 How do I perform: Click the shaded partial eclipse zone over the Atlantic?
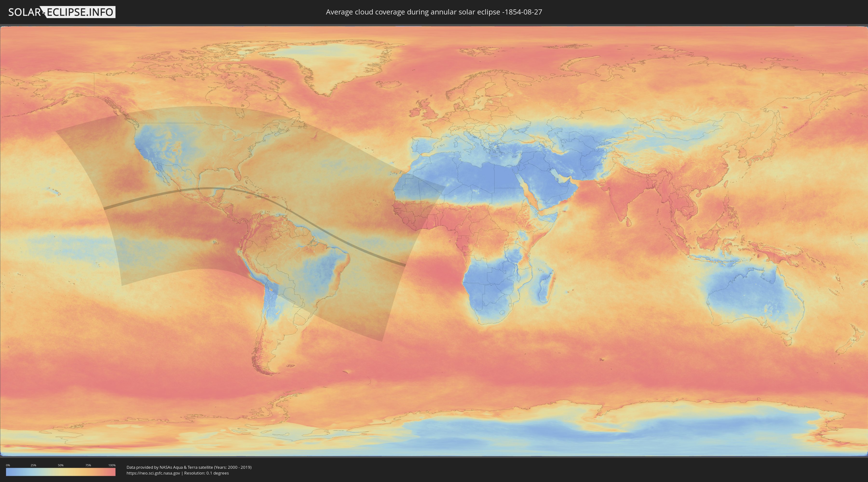(x=337, y=189)
